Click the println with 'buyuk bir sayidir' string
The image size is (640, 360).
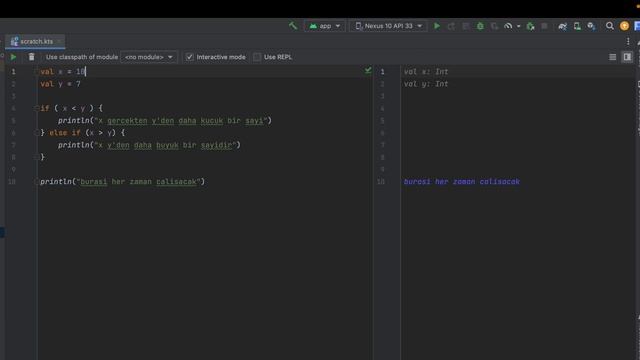coord(149,145)
